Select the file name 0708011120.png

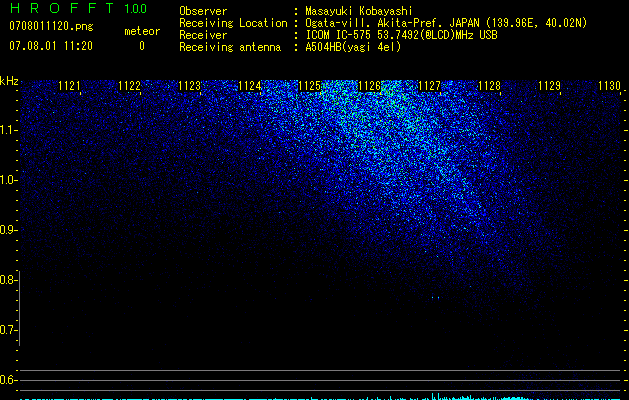click(x=51, y=26)
